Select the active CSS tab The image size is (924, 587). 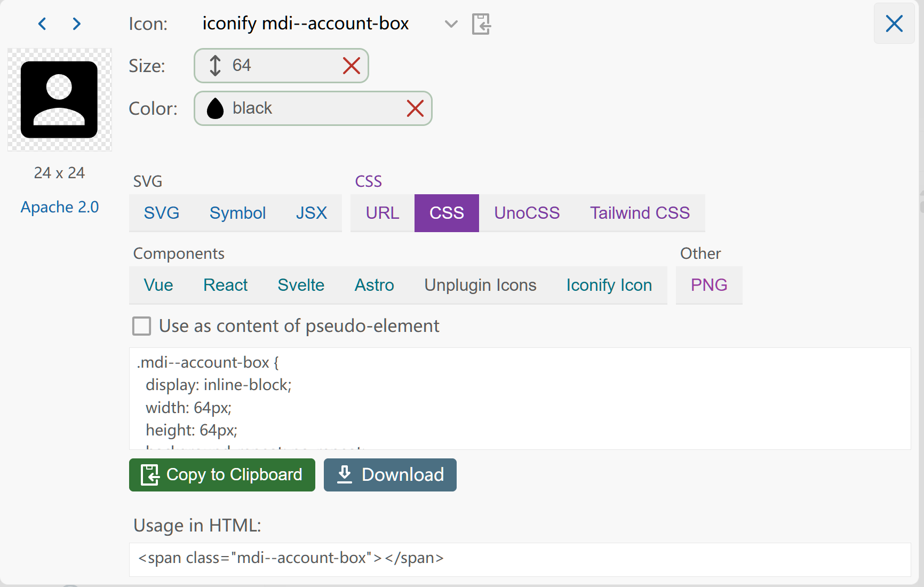[447, 213]
